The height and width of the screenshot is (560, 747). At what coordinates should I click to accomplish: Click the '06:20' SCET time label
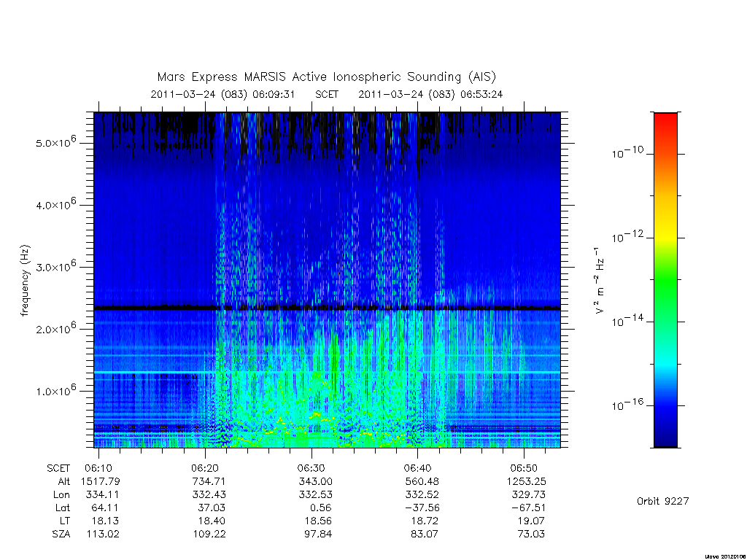pyautogui.click(x=205, y=469)
